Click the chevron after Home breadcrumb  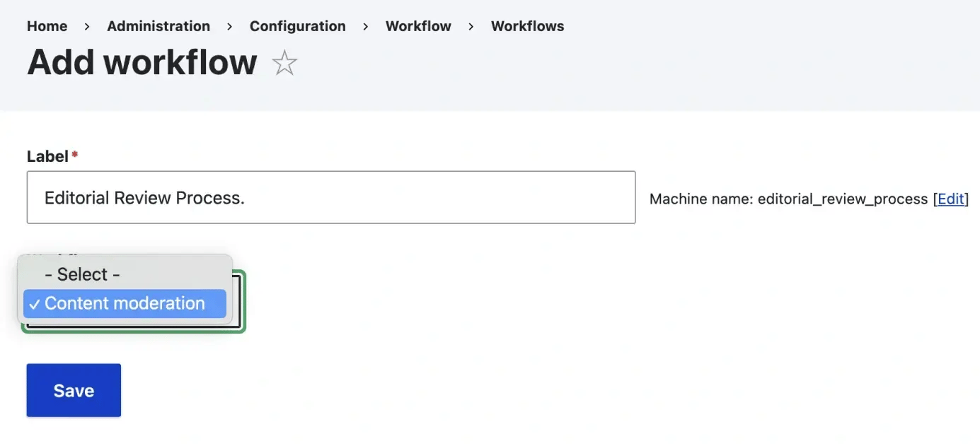(x=86, y=26)
